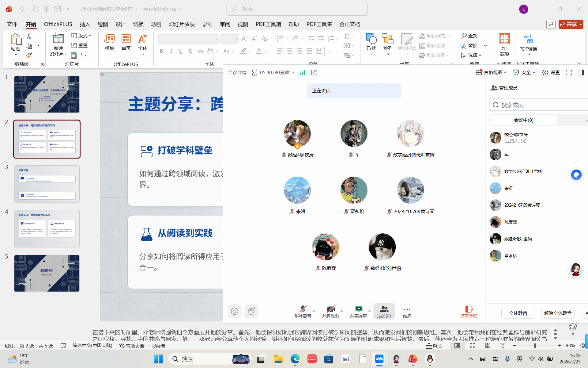Open the OfficePLUS 单页 icon
588x368 pixels.
tap(126, 39)
